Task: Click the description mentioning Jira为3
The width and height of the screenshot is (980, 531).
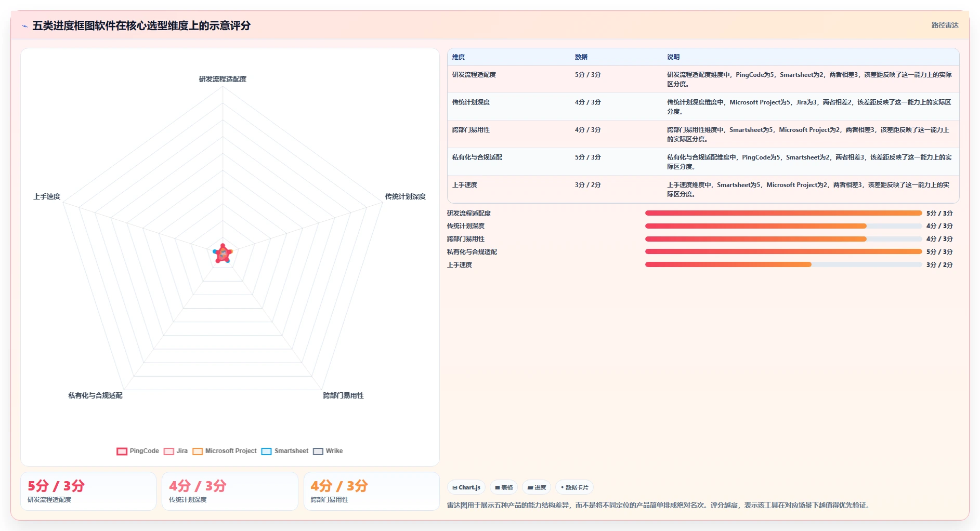Action: coord(809,107)
